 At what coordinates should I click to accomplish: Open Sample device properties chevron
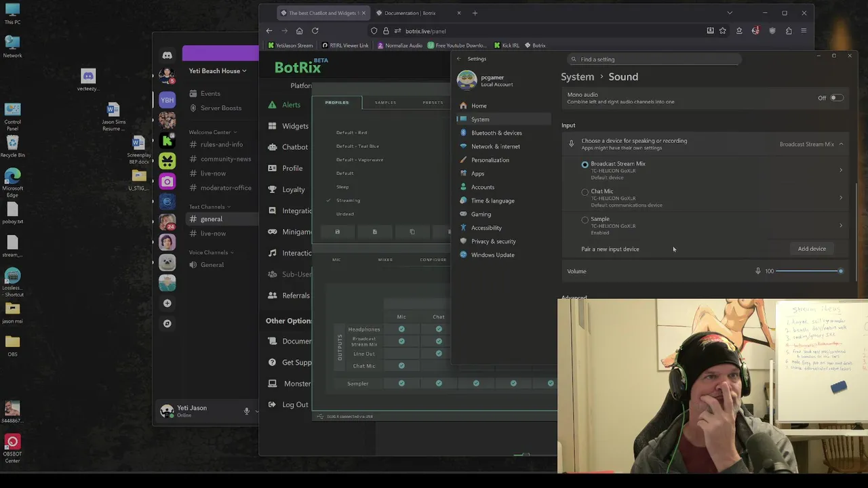click(841, 226)
